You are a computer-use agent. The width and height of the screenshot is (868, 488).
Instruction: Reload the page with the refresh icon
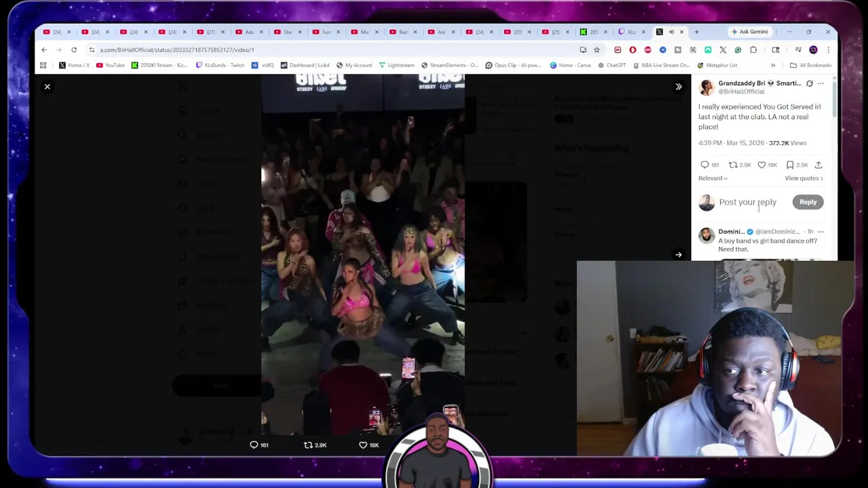[74, 49]
